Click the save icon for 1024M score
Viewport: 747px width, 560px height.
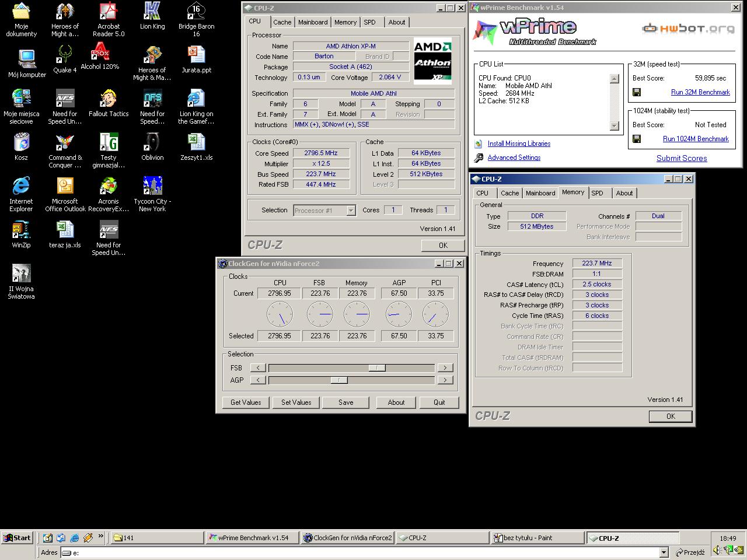point(637,139)
